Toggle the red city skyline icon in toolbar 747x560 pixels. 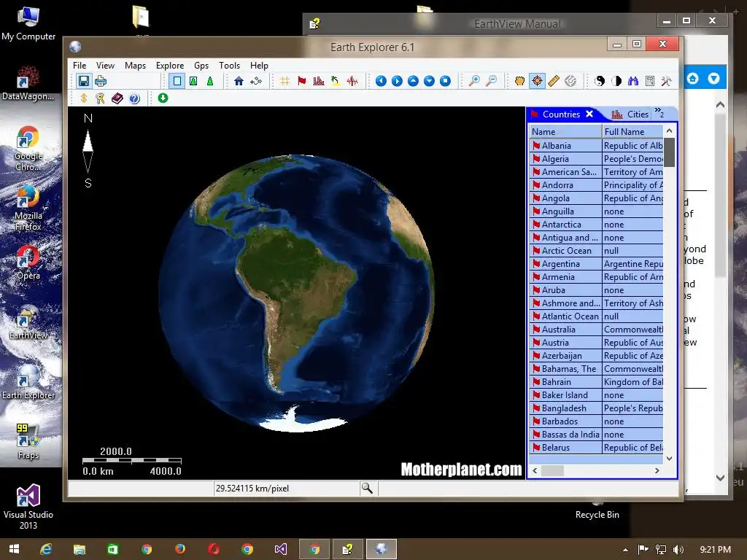319,81
